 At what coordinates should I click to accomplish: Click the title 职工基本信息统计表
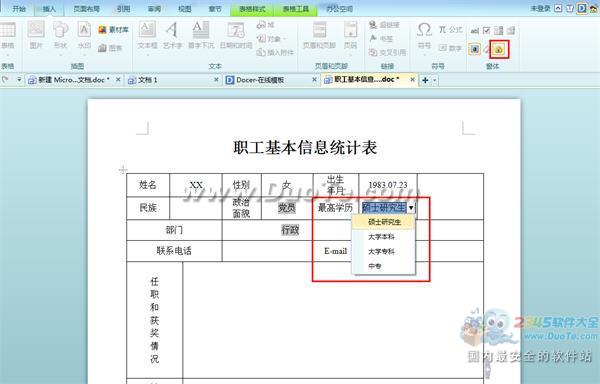(305, 148)
